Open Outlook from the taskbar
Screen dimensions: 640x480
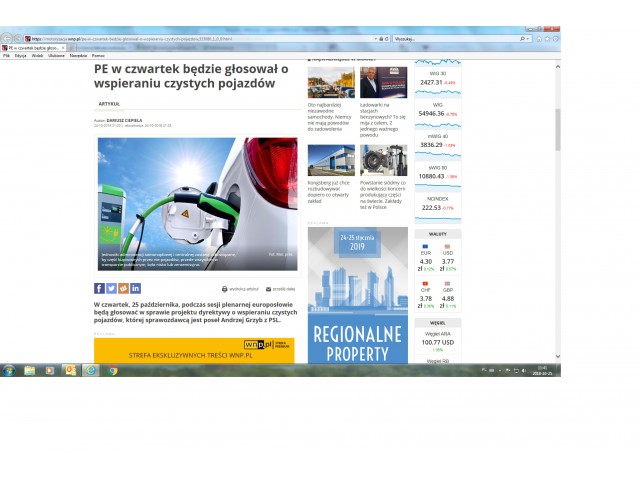[70, 370]
